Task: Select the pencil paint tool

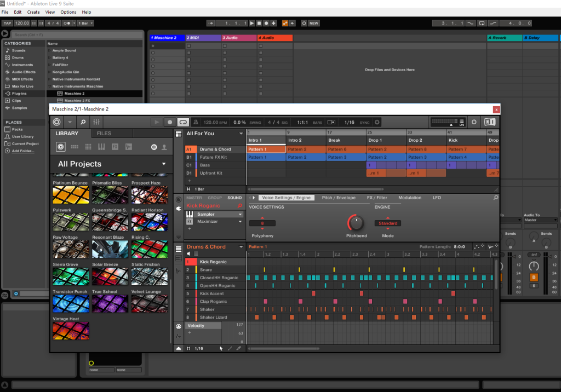Action: [x=230, y=348]
